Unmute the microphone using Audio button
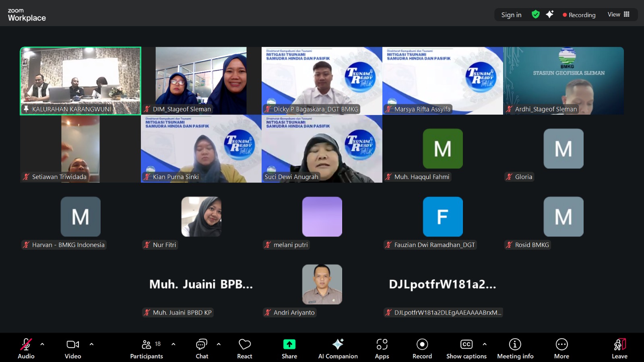This screenshot has height=362, width=644. click(26, 348)
